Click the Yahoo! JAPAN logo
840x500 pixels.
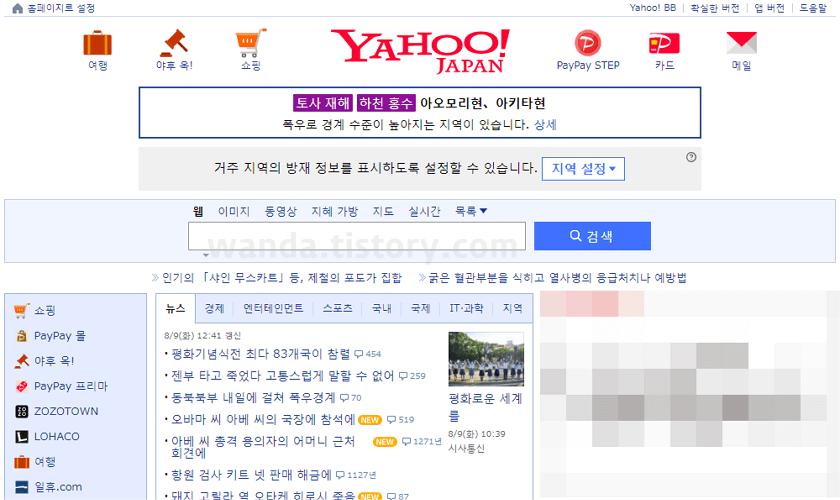click(x=420, y=51)
